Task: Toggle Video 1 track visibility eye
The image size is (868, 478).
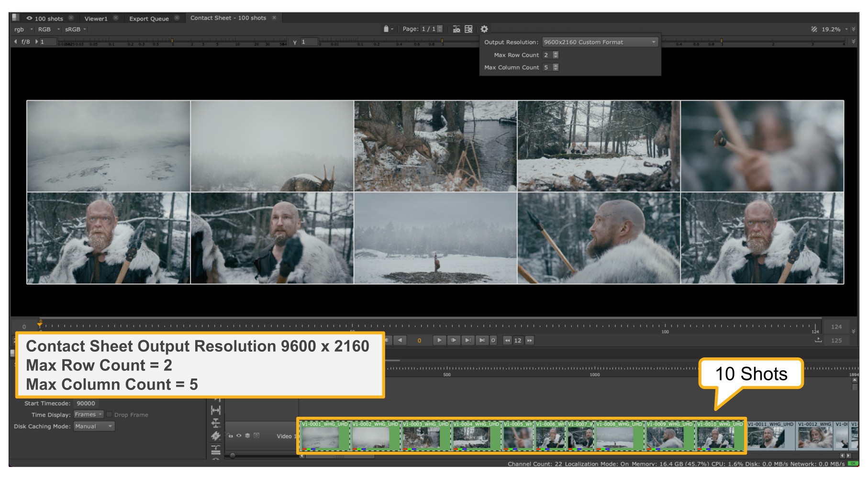Action: pyautogui.click(x=239, y=435)
